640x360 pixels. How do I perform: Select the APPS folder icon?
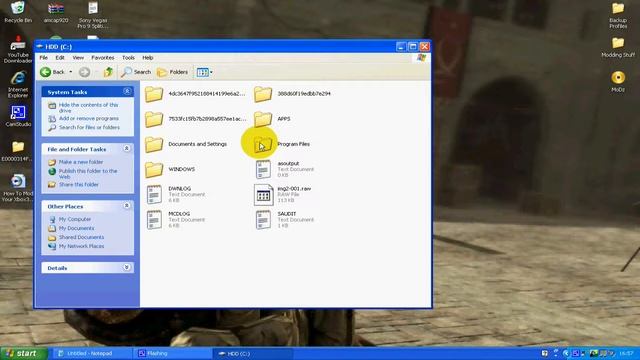(263, 119)
